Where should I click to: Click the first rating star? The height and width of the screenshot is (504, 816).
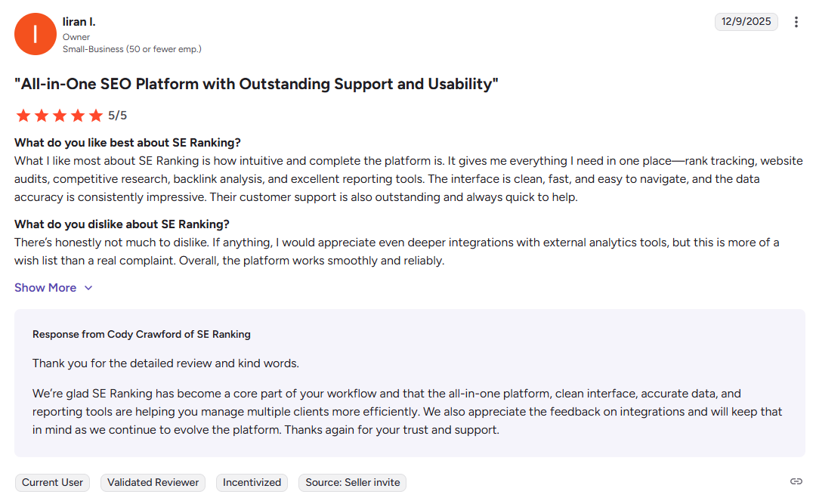pos(23,116)
